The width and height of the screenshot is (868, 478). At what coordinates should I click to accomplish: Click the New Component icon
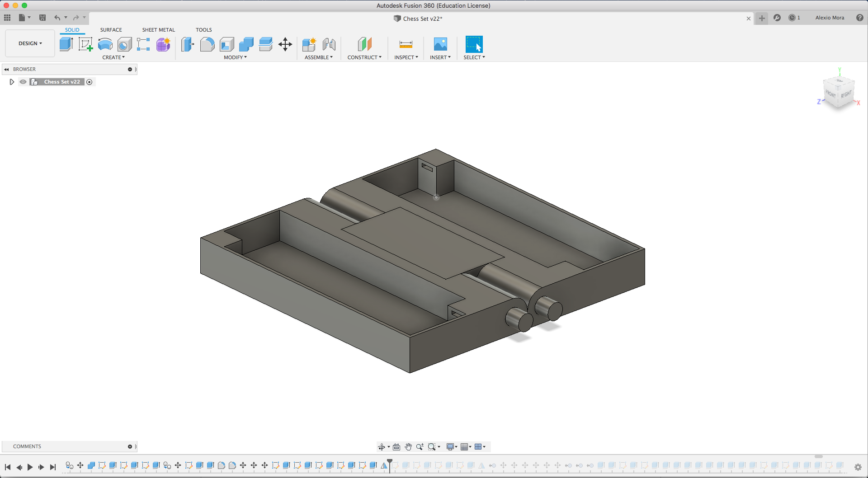pyautogui.click(x=309, y=44)
